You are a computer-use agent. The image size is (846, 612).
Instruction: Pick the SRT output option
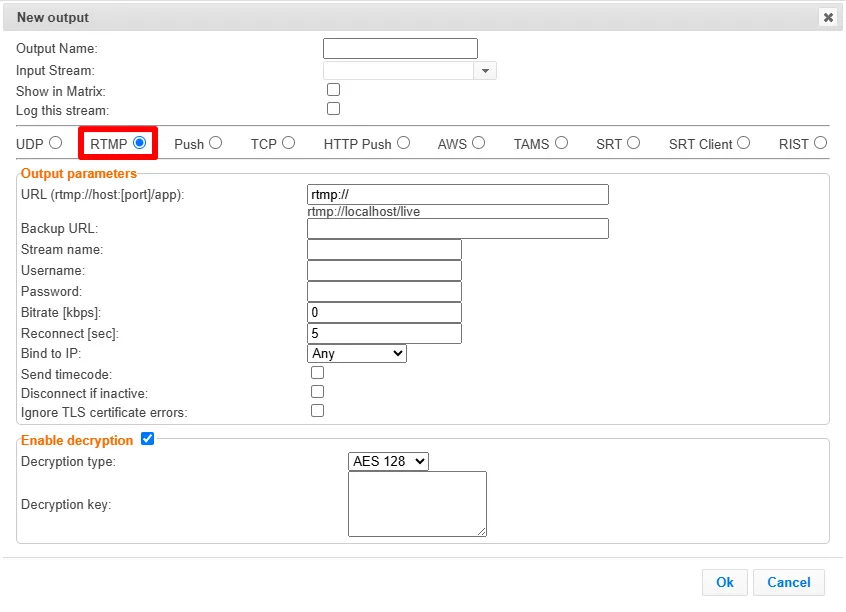click(633, 143)
